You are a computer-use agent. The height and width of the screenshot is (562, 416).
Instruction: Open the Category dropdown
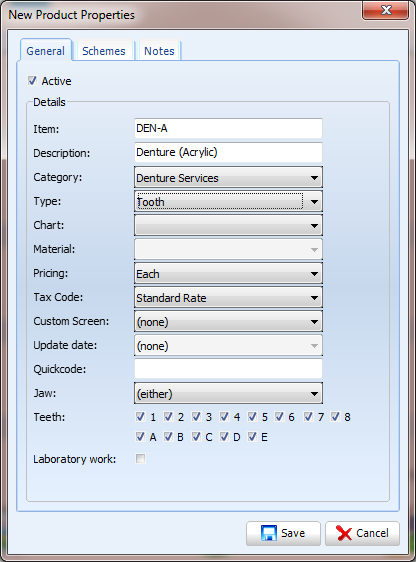click(228, 177)
